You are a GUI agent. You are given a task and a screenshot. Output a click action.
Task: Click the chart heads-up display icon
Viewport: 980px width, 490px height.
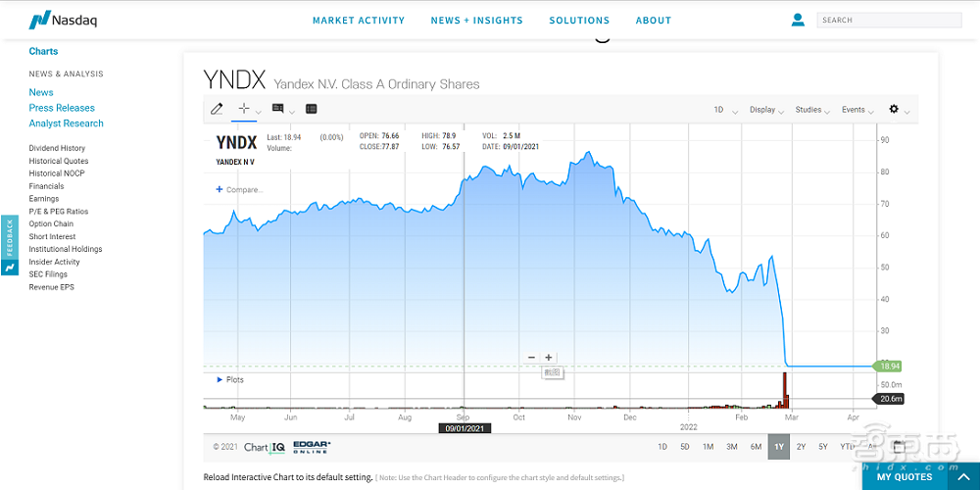tap(312, 109)
